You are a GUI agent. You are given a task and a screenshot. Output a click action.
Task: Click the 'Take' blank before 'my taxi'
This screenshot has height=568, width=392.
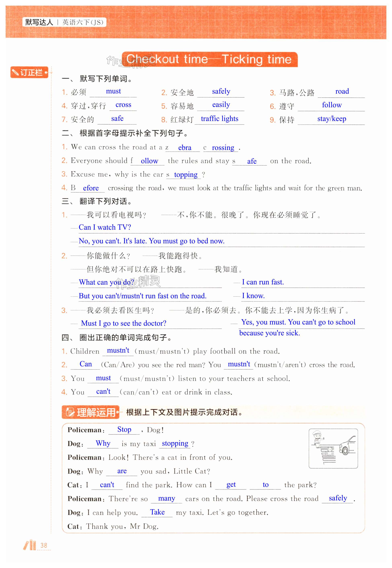tap(157, 512)
